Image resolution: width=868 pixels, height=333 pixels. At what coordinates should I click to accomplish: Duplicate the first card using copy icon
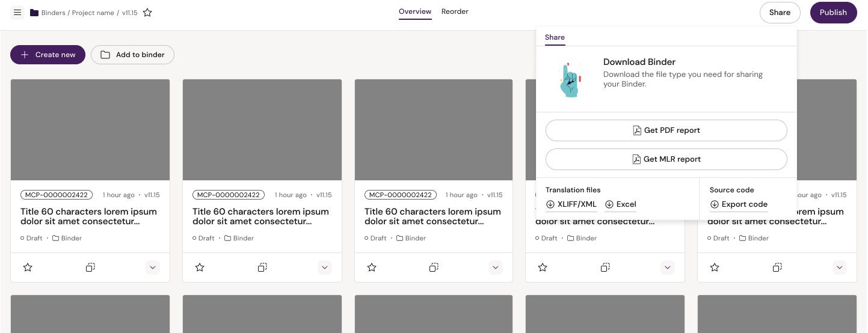90,267
